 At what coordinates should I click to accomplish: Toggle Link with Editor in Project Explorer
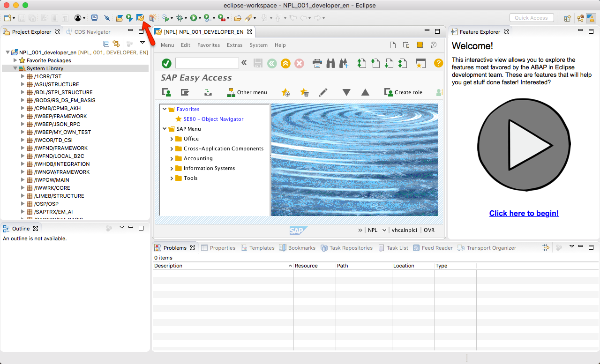pyautogui.click(x=116, y=44)
